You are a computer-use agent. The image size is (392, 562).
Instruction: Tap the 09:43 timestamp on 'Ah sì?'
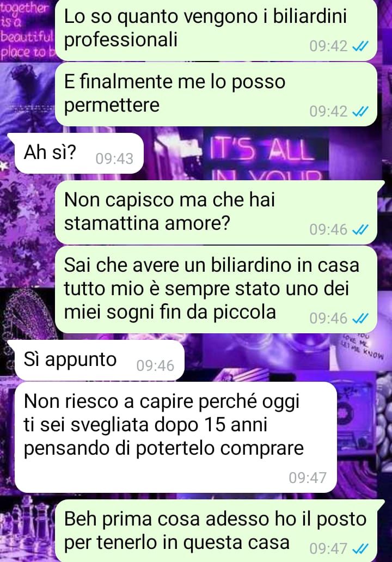coord(114,159)
